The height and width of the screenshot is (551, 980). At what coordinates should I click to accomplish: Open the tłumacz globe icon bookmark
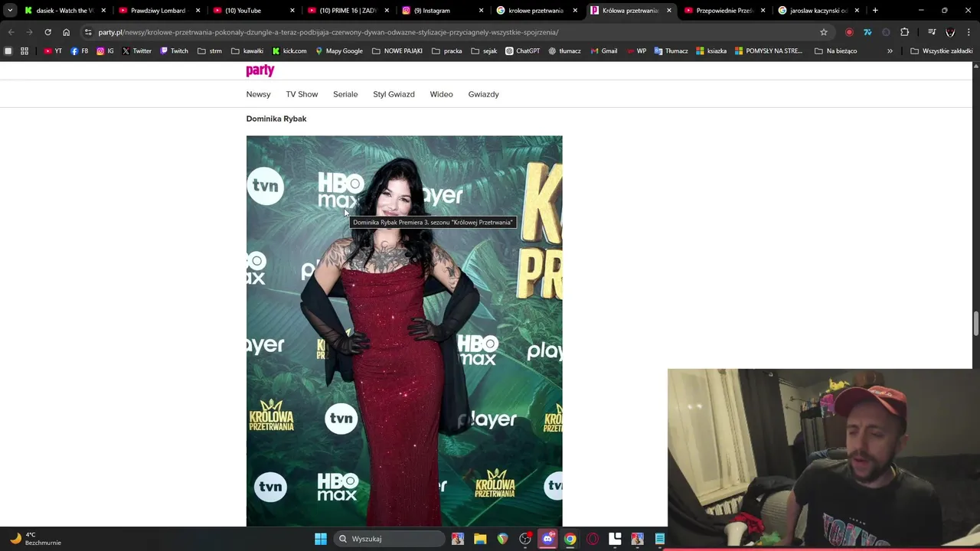(x=564, y=51)
